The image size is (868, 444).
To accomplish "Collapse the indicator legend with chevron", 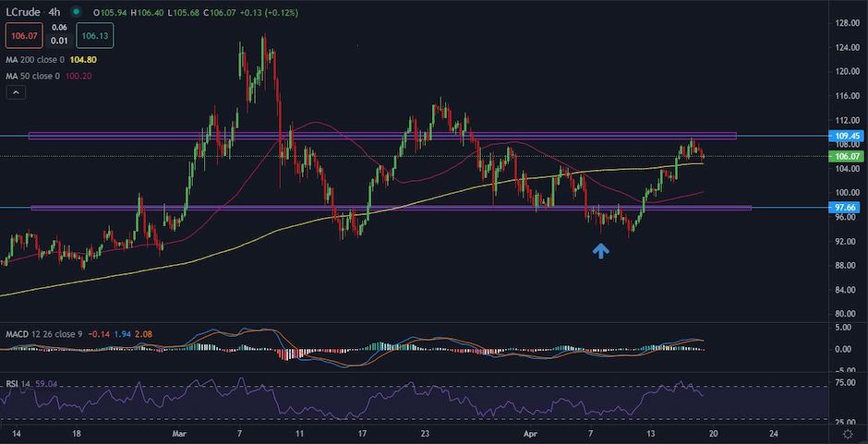I will (15, 92).
